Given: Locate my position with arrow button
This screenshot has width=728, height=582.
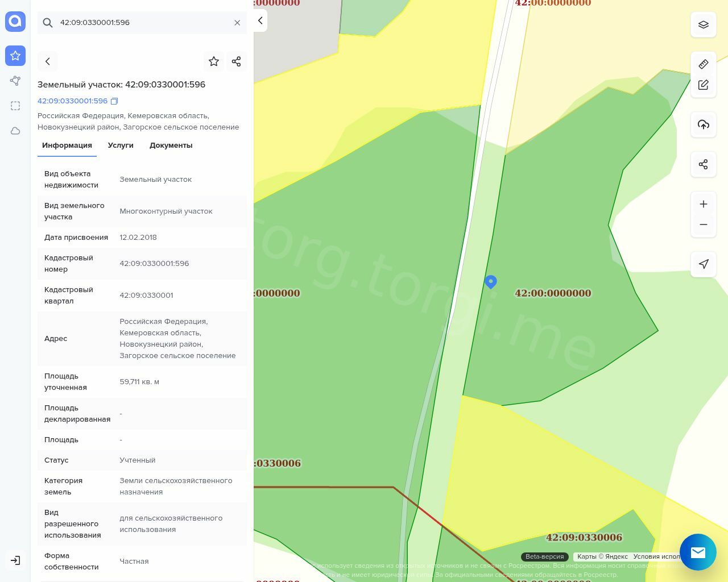Looking at the screenshot, I should tap(704, 264).
